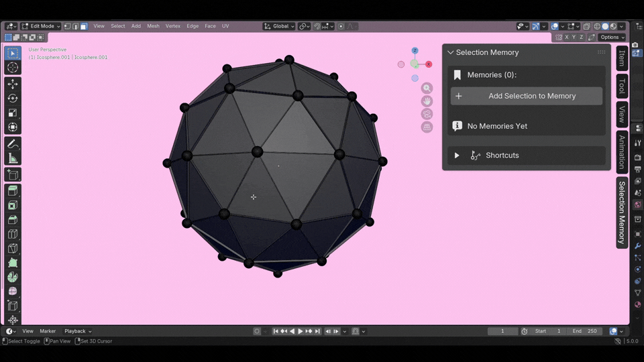Viewport: 644px width, 362px height.
Task: Jump to the last frame
Action: [x=317, y=331]
